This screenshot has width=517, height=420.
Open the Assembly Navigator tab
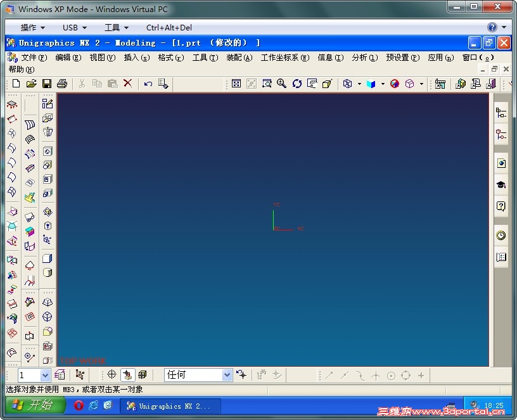click(501, 113)
